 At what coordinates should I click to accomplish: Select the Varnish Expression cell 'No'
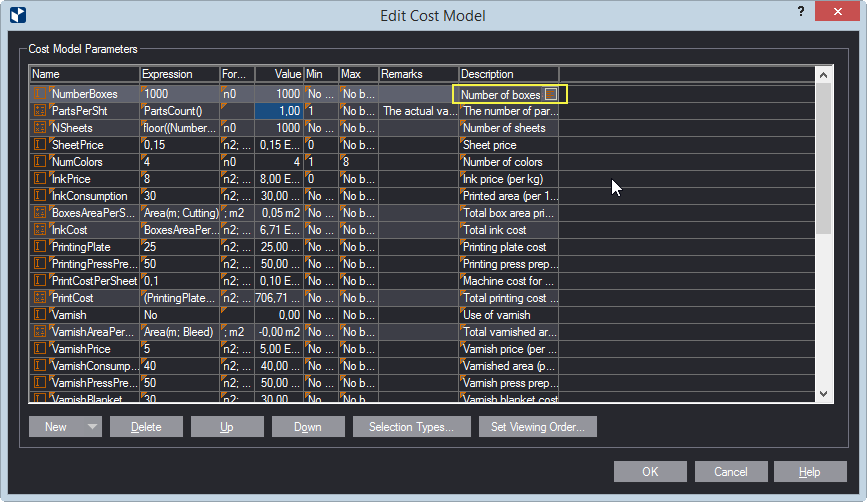coord(180,315)
